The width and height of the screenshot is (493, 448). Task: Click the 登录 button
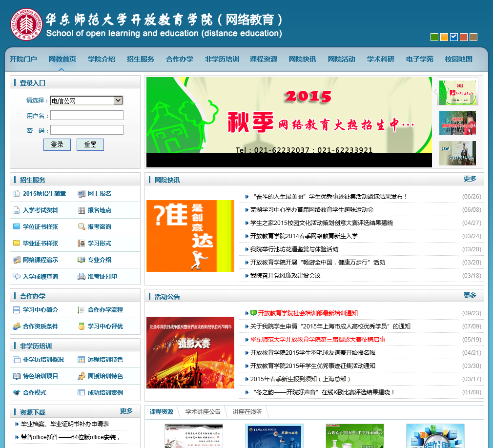[x=57, y=144]
